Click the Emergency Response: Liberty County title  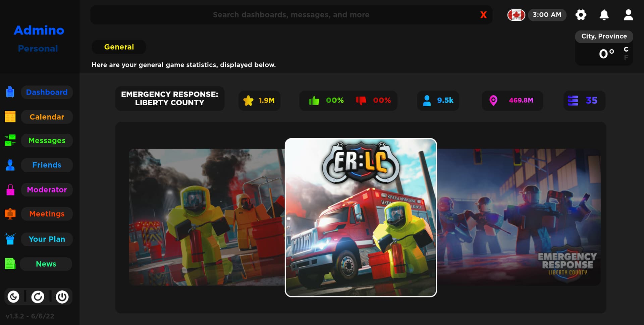click(x=170, y=98)
